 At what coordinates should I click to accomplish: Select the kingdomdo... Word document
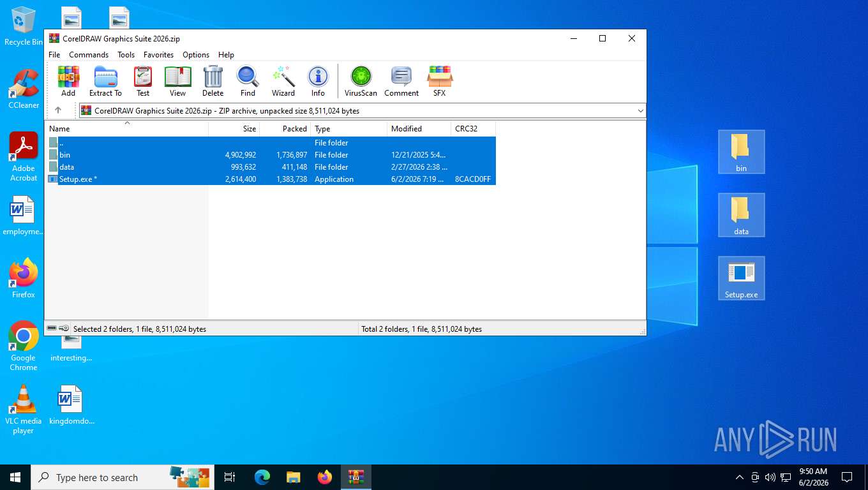coord(70,405)
